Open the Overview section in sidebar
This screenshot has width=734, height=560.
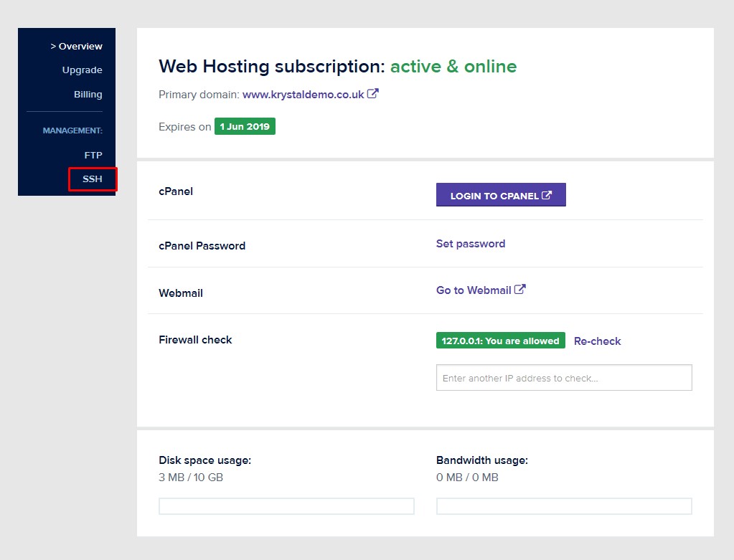[76, 47]
